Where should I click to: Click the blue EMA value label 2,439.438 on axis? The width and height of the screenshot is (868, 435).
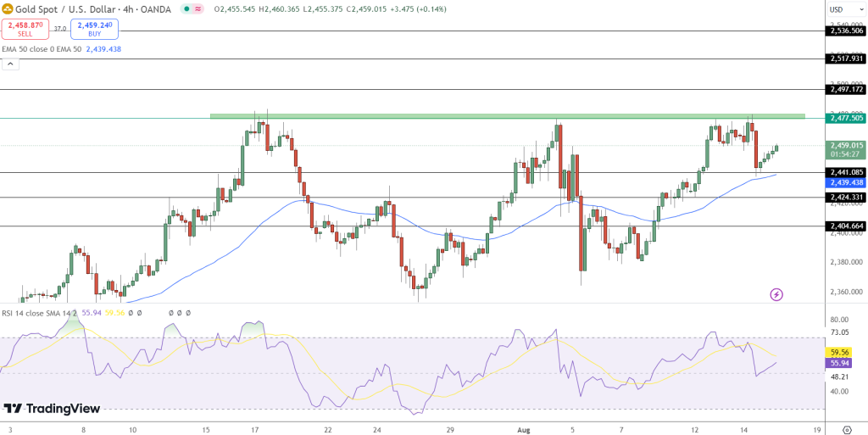[x=845, y=182]
